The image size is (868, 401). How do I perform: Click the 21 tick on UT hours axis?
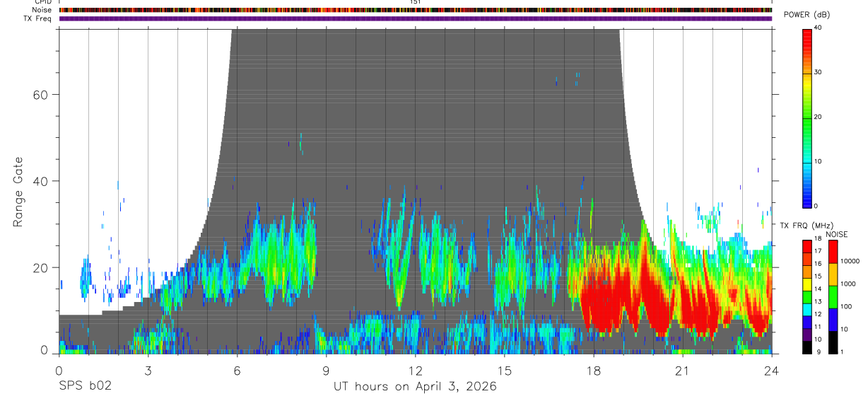682,371
